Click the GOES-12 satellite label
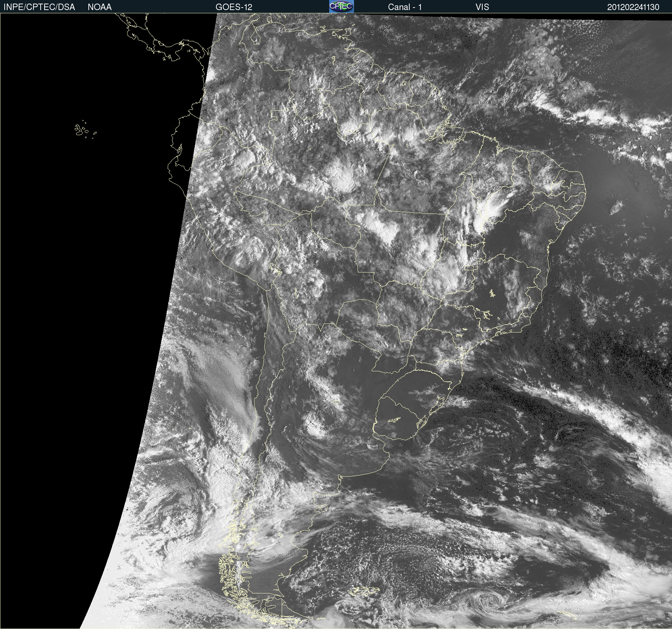Viewport: 672px width, 629px height. (x=234, y=7)
